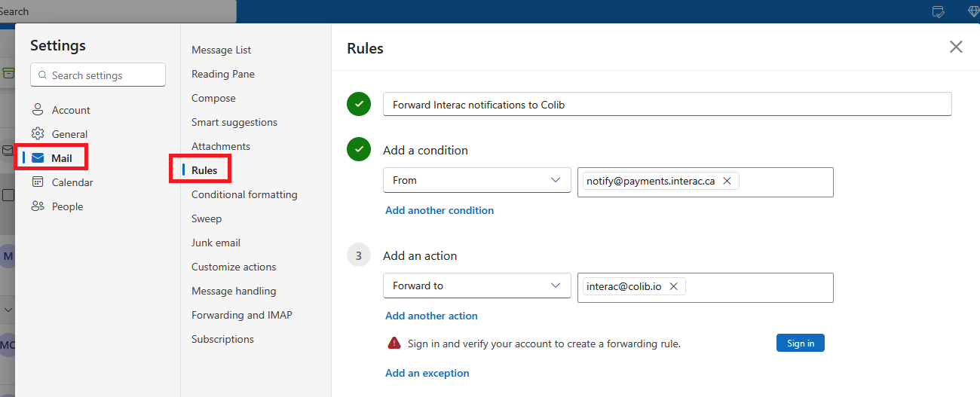Viewport: 980px width, 397px height.
Task: Click the Mail envelope icon
Action: (x=38, y=158)
